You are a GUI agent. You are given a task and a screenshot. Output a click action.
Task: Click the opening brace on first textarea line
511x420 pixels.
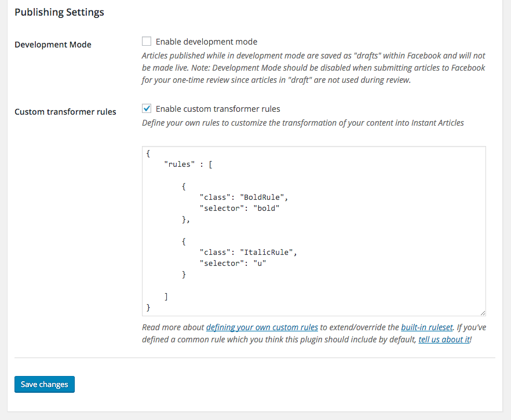[x=149, y=154]
